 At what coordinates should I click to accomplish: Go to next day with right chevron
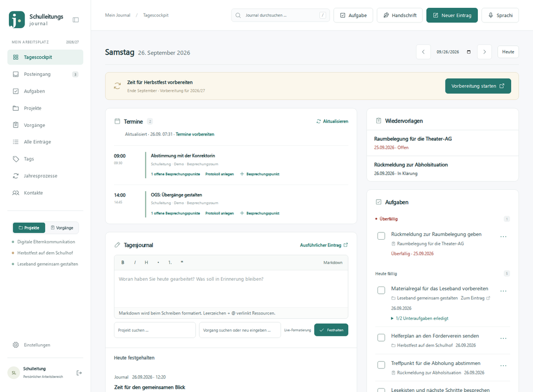click(485, 52)
